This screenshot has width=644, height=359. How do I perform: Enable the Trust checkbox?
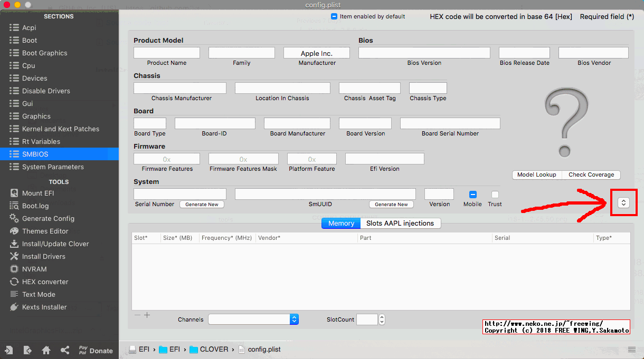pos(495,195)
